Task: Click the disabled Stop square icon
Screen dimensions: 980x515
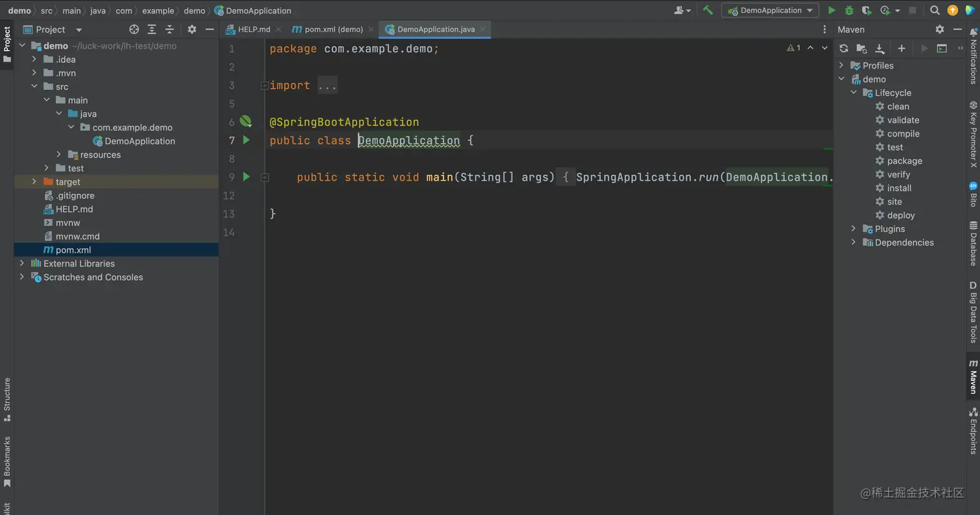Action: pos(913,10)
